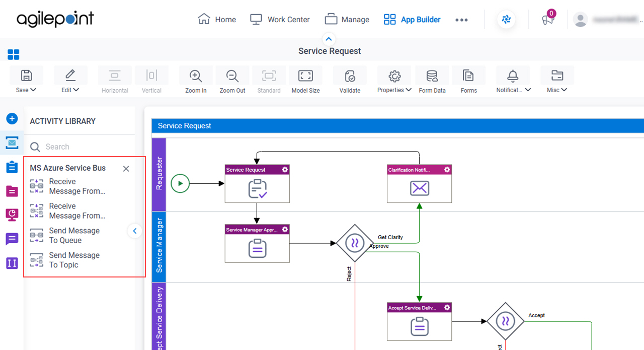This screenshot has width=644, height=350.
Task: Open the Form Data icon
Action: click(432, 76)
